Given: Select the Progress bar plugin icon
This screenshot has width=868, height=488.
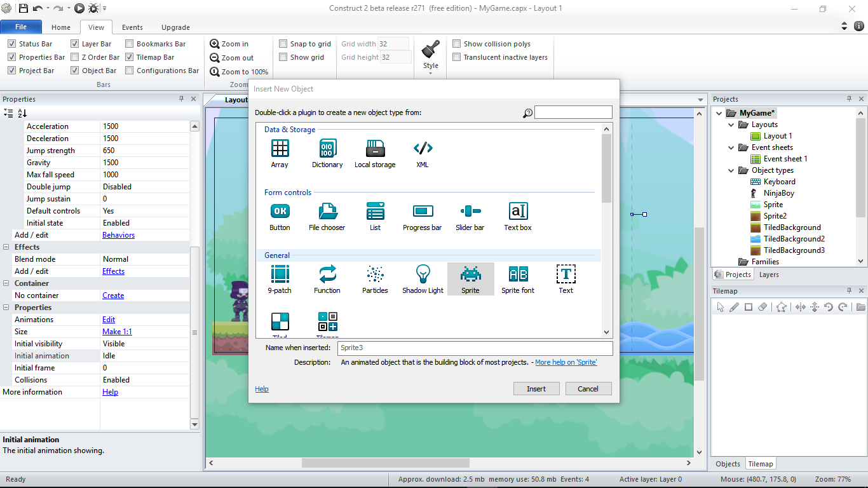Looking at the screenshot, I should click(x=423, y=211).
